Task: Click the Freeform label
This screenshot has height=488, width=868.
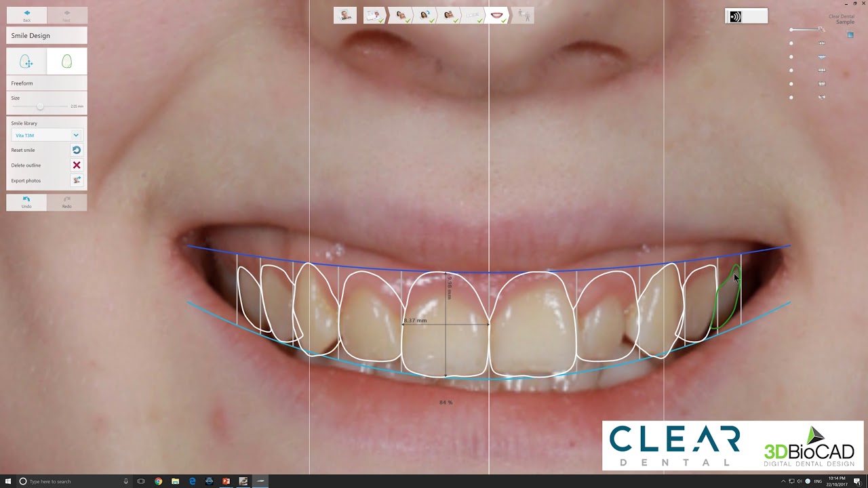Action: click(22, 83)
